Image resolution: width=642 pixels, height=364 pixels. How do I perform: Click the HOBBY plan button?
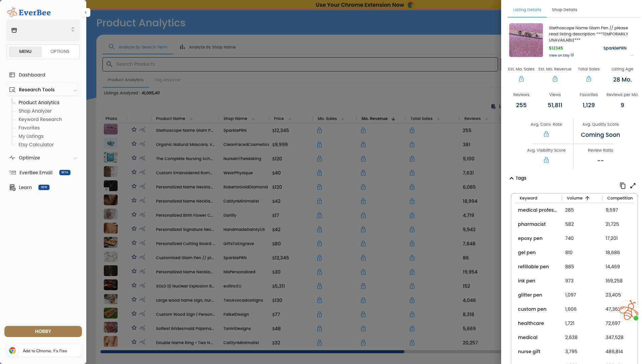(x=43, y=331)
